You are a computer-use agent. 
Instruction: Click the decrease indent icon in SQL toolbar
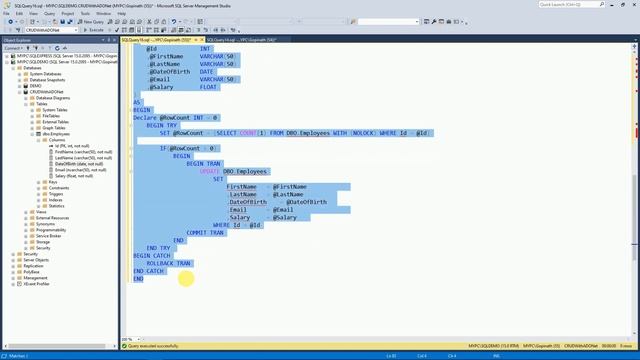click(216, 30)
